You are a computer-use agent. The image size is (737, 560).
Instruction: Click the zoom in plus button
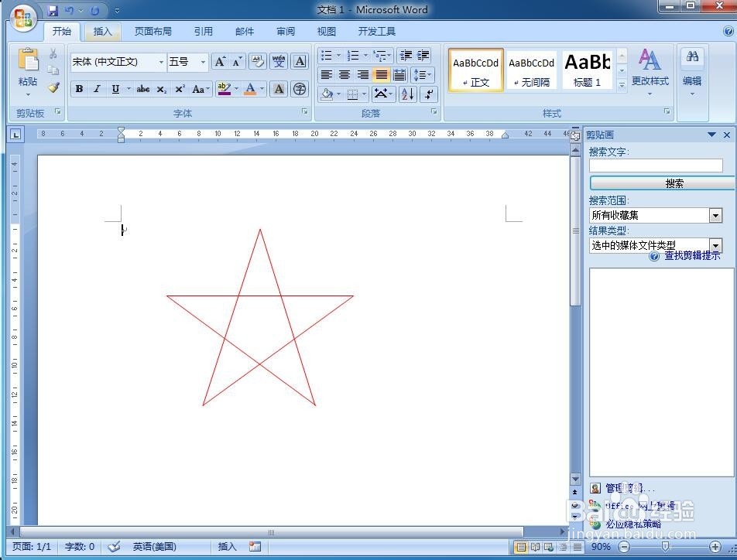tap(715, 546)
